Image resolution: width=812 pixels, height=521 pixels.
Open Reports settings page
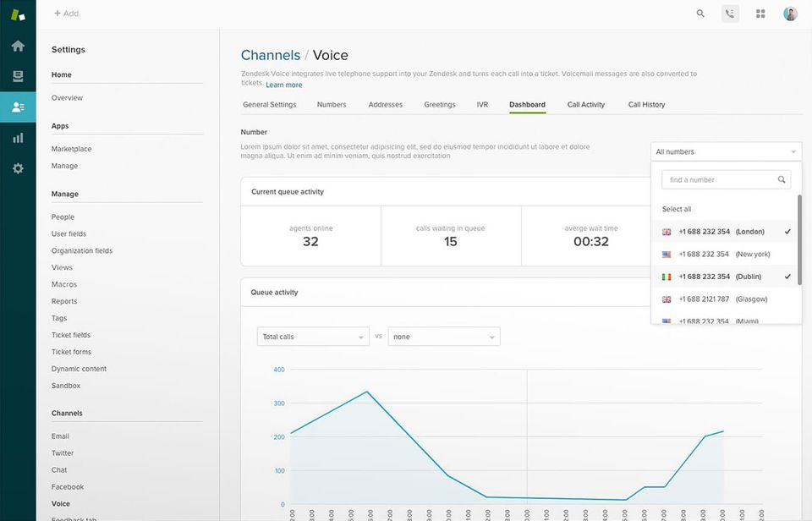[x=64, y=301]
